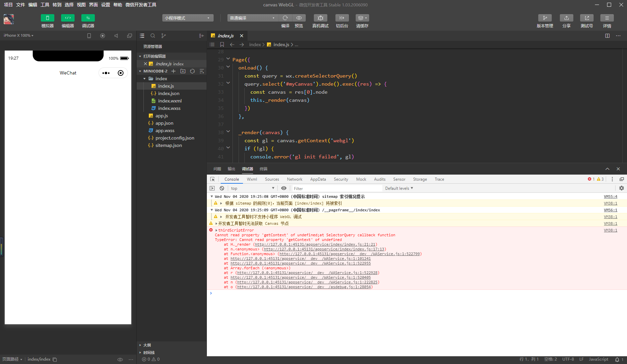Image resolution: width=627 pixels, height=364 pixels.
Task: Open the test account (测试号) icon
Action: 587,18
